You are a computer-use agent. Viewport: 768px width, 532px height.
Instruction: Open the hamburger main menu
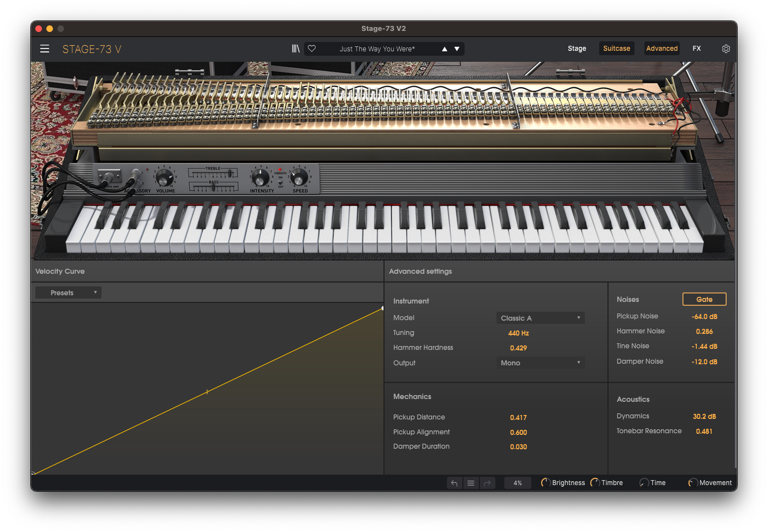pyautogui.click(x=45, y=49)
